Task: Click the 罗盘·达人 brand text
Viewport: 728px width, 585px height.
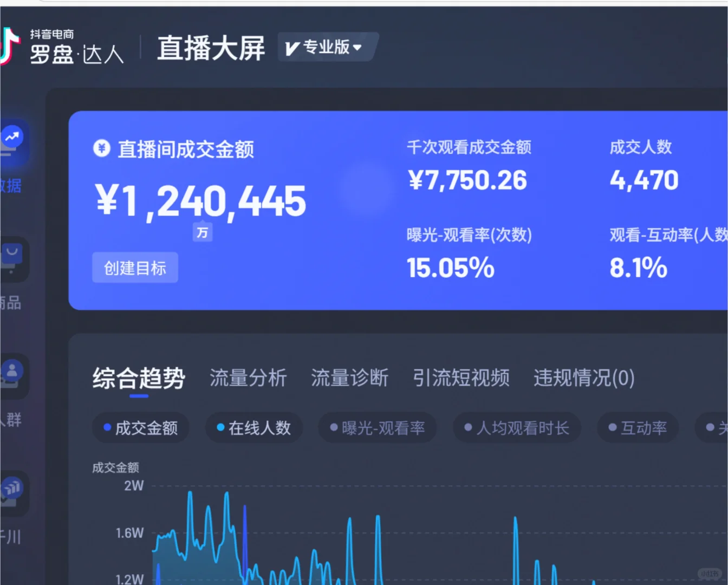Action: (77, 55)
